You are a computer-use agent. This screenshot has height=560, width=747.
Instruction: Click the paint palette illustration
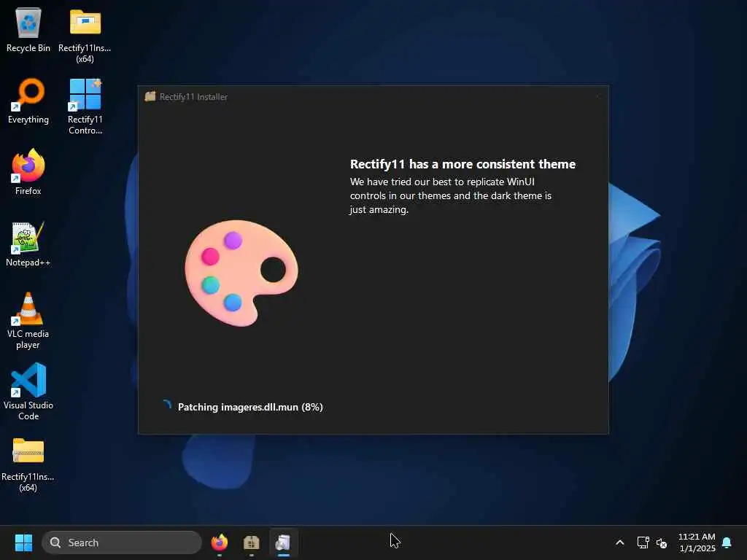click(x=241, y=273)
